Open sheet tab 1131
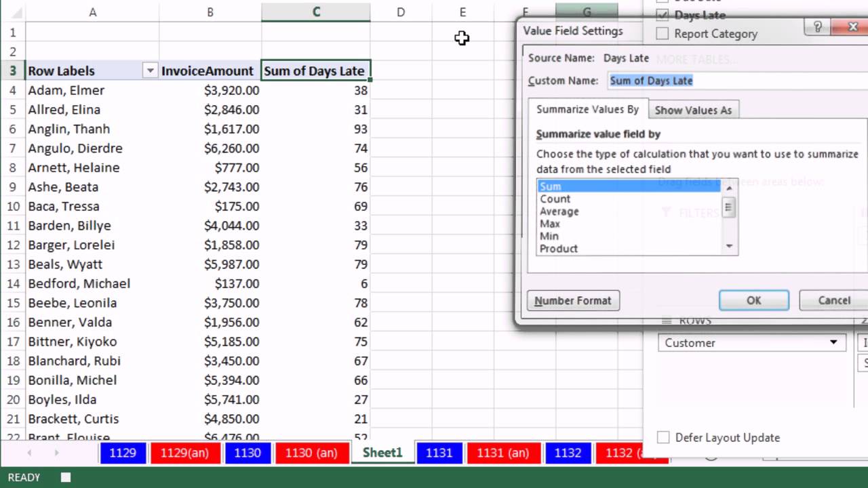This screenshot has height=488, width=868. pyautogui.click(x=439, y=453)
